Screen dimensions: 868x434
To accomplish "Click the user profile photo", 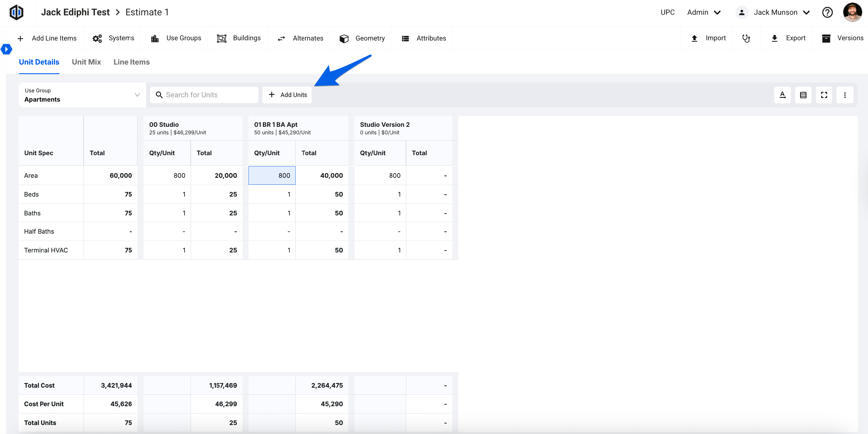I will [852, 12].
